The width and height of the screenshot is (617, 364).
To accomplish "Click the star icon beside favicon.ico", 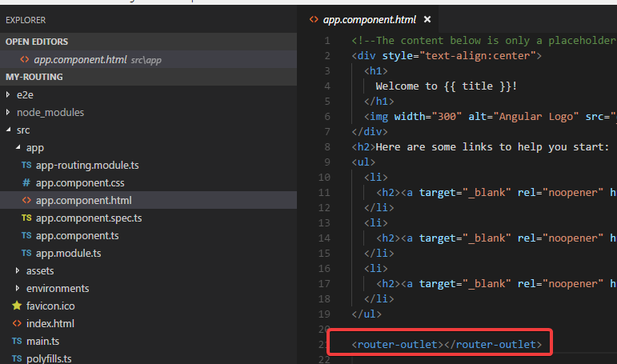I will [17, 306].
